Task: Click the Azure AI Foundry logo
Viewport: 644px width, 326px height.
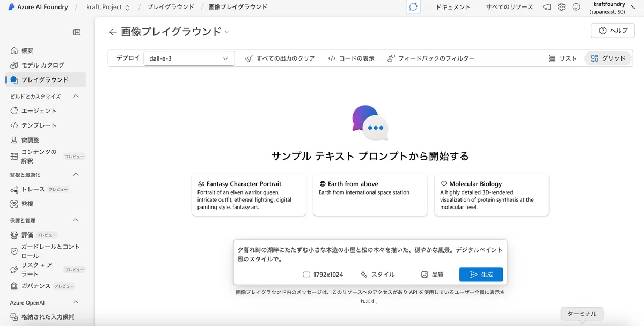Action: [11, 7]
